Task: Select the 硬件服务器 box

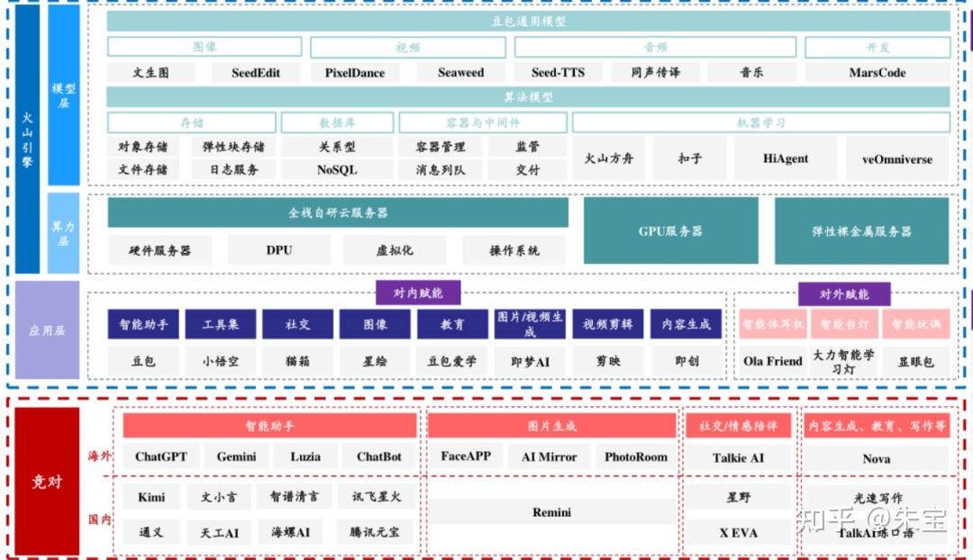Action: (x=159, y=250)
